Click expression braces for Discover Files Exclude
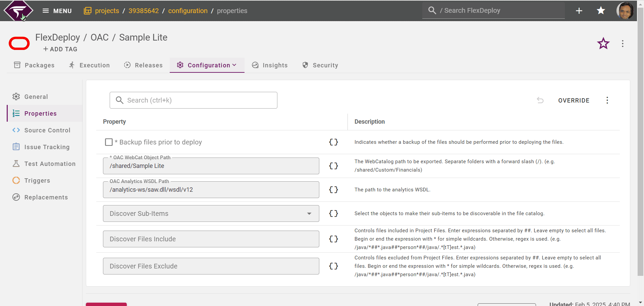This screenshot has width=644, height=306. [333, 266]
